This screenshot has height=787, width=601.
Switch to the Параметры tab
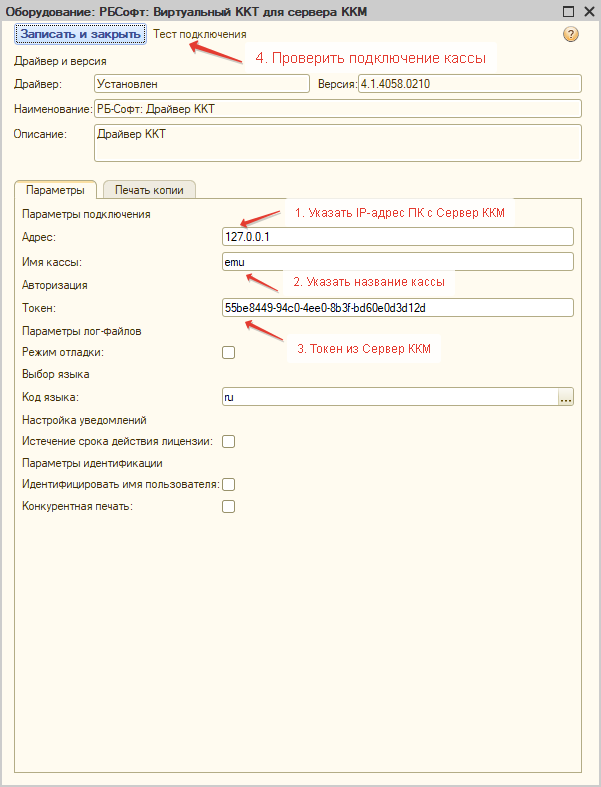point(55,190)
